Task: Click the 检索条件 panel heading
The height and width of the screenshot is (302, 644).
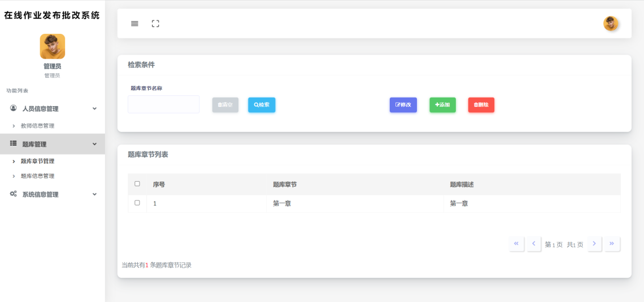Action: click(141, 64)
